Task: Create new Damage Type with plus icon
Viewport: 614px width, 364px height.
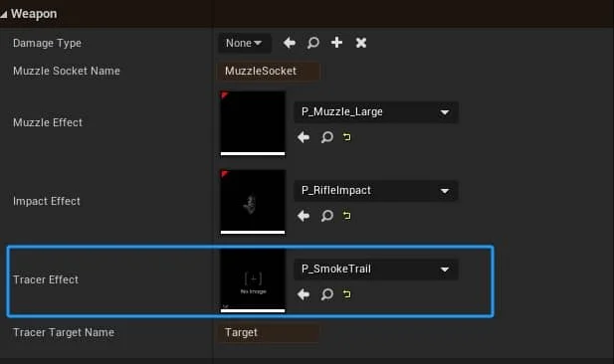Action: pyautogui.click(x=336, y=43)
